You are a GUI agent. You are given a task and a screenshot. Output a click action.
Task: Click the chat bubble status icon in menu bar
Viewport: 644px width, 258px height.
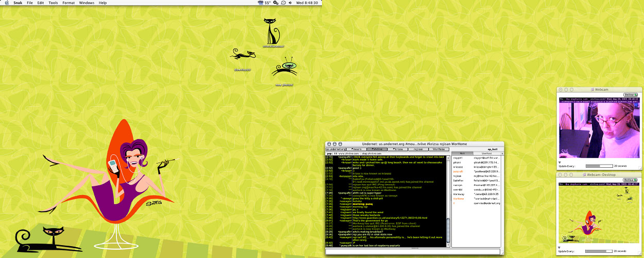283,3
